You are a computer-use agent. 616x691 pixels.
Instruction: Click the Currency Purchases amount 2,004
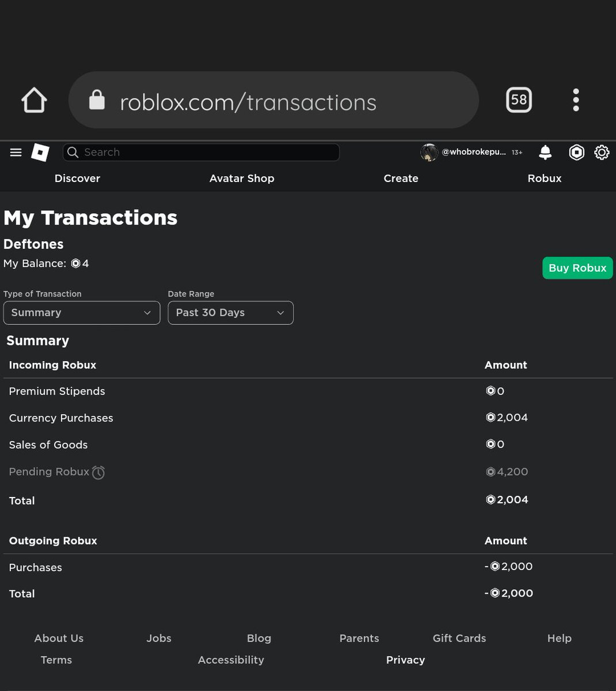(507, 417)
